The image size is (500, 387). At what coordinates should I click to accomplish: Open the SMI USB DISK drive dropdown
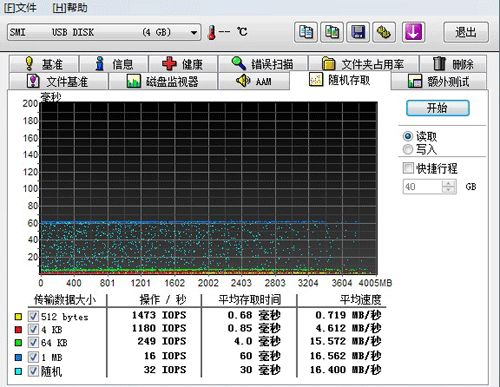click(104, 32)
